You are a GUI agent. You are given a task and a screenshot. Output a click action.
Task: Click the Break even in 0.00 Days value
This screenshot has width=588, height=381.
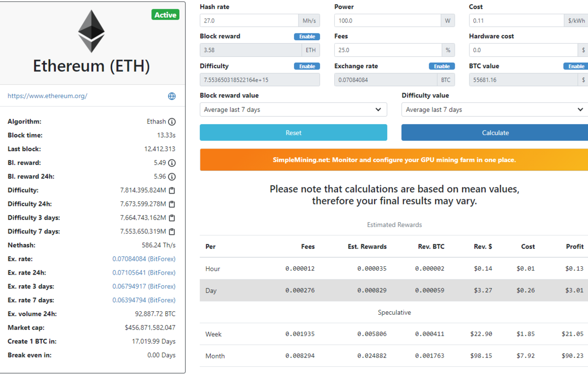tap(161, 355)
